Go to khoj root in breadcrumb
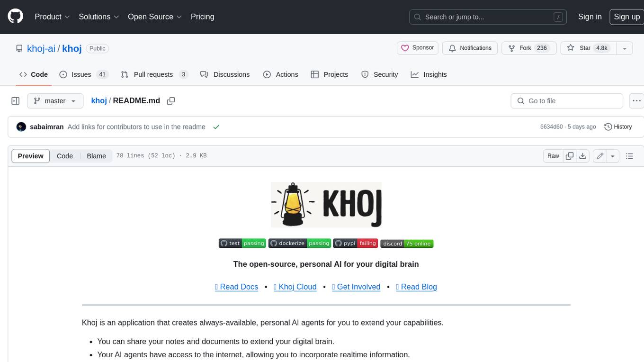The image size is (644, 362). [99, 101]
